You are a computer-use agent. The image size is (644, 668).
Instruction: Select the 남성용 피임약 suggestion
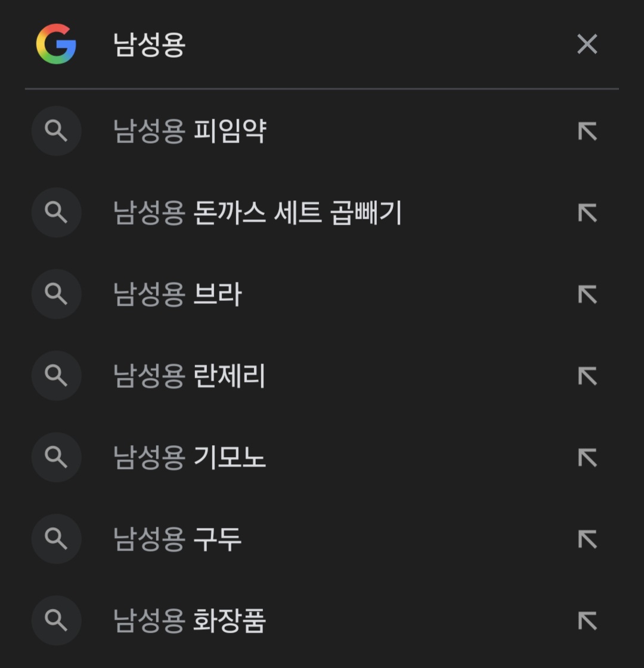[x=190, y=131]
